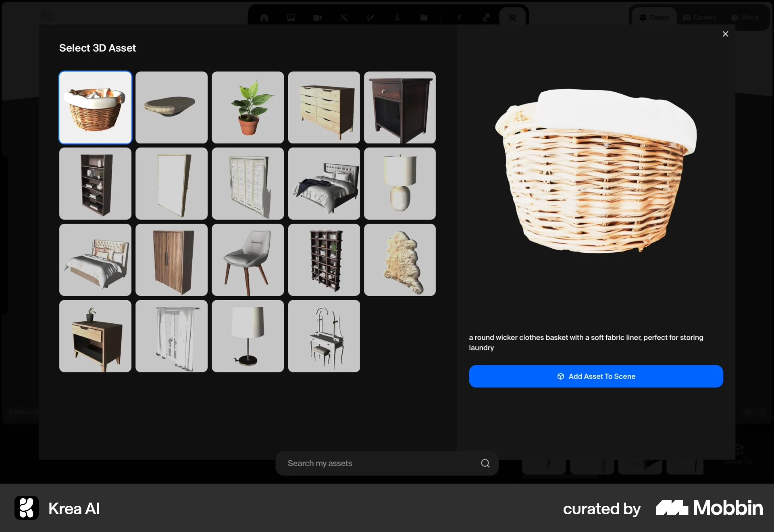Switch to the World tab
The image size is (774, 532).
coord(745,18)
